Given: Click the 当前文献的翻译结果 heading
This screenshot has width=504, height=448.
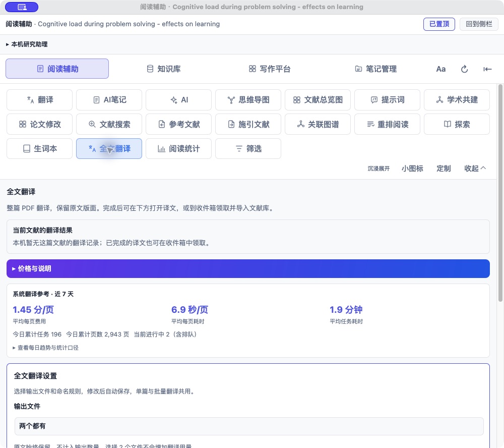Looking at the screenshot, I should [42, 231].
